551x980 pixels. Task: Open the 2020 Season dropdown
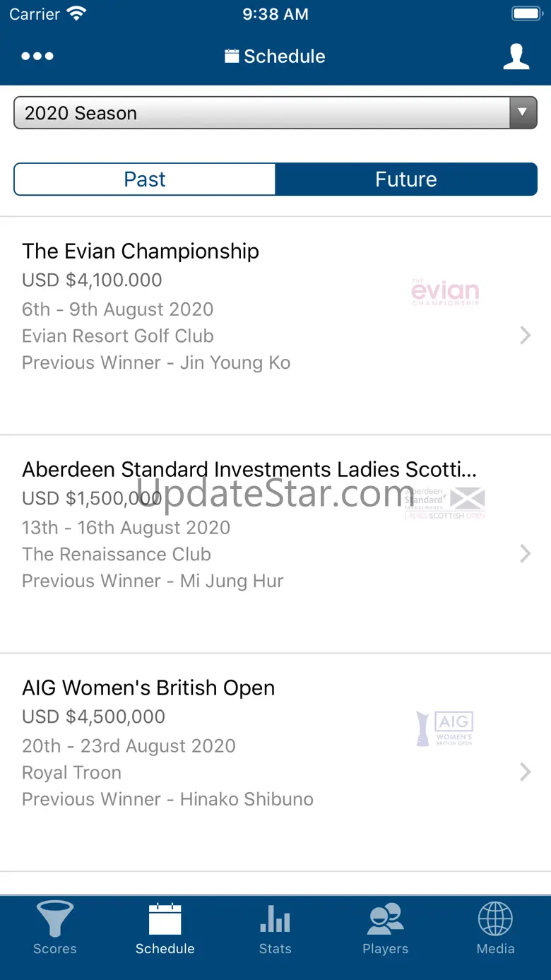(x=261, y=113)
